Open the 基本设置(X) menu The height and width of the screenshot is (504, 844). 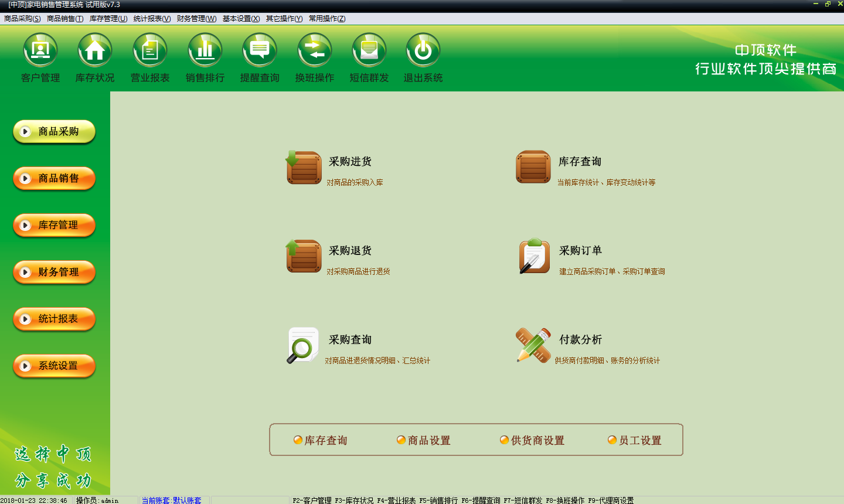tap(241, 19)
